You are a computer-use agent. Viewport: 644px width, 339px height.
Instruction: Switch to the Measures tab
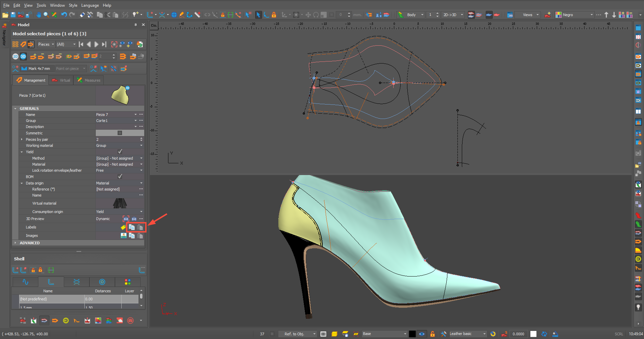click(89, 80)
